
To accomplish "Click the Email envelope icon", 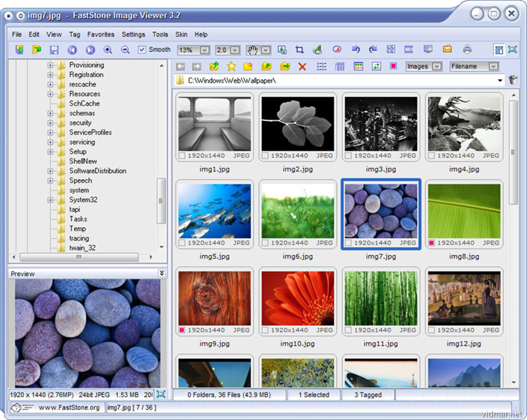I will coord(447,50).
